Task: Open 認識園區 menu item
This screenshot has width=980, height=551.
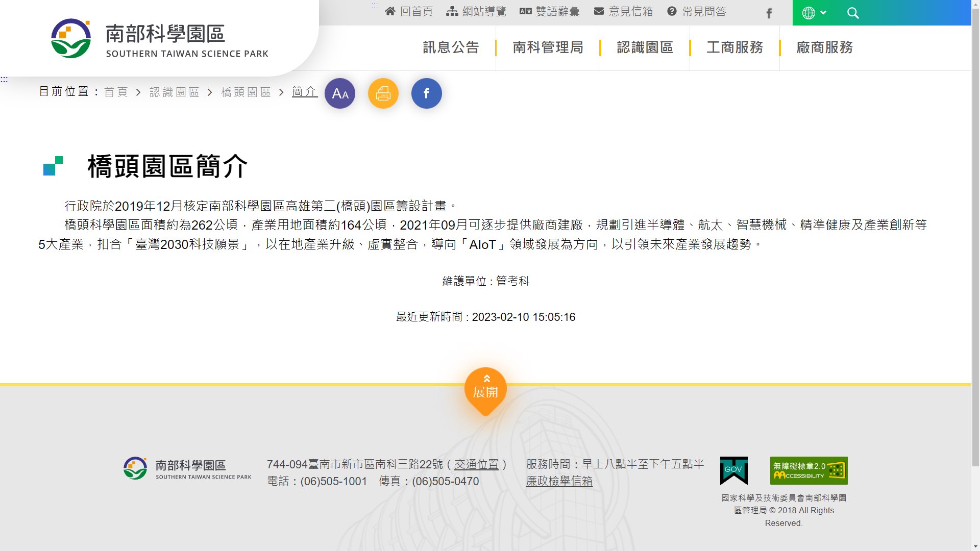Action: tap(645, 47)
